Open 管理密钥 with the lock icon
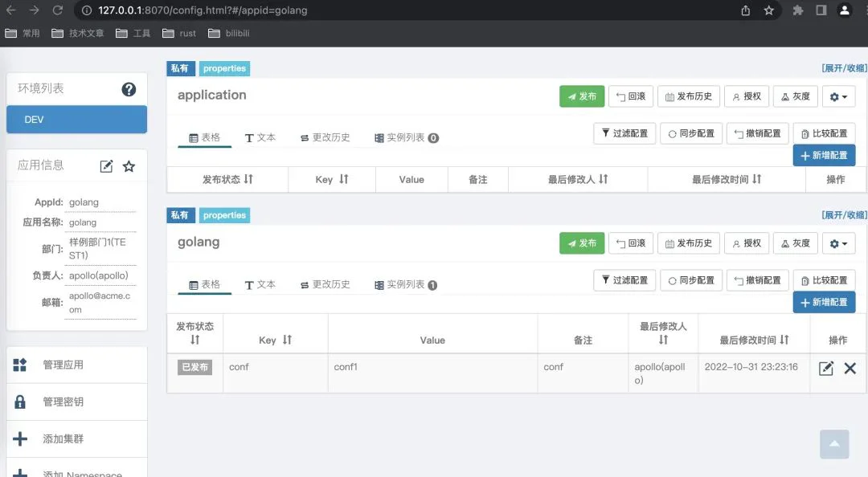Viewport: 868px width, 477px height. coord(63,402)
